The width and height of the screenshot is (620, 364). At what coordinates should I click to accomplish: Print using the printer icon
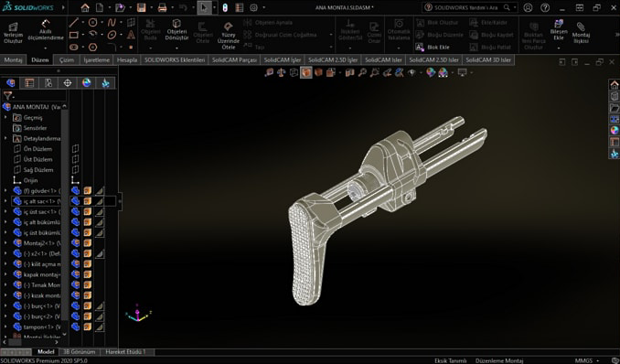[162, 7]
